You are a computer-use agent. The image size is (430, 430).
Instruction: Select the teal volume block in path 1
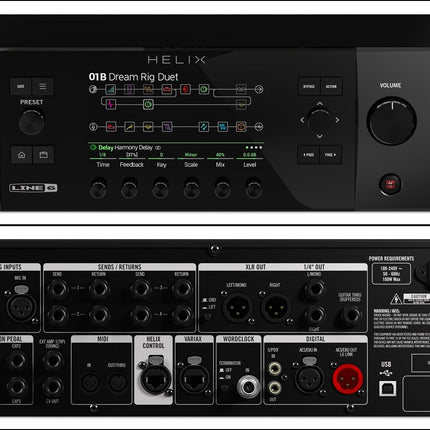[110, 89]
